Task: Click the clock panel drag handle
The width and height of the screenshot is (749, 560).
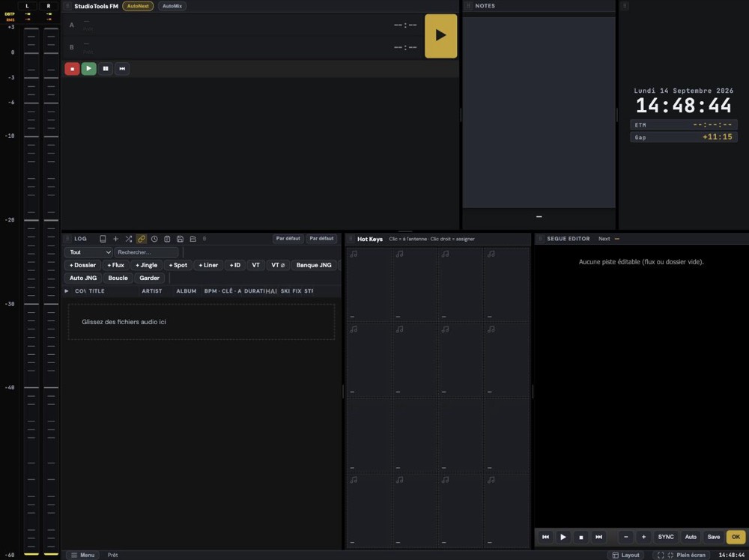Action: [x=625, y=6]
